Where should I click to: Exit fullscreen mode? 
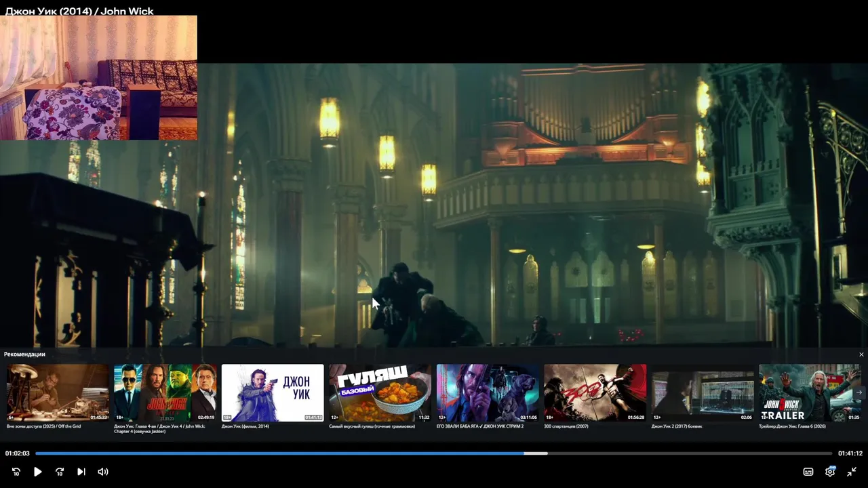click(852, 472)
